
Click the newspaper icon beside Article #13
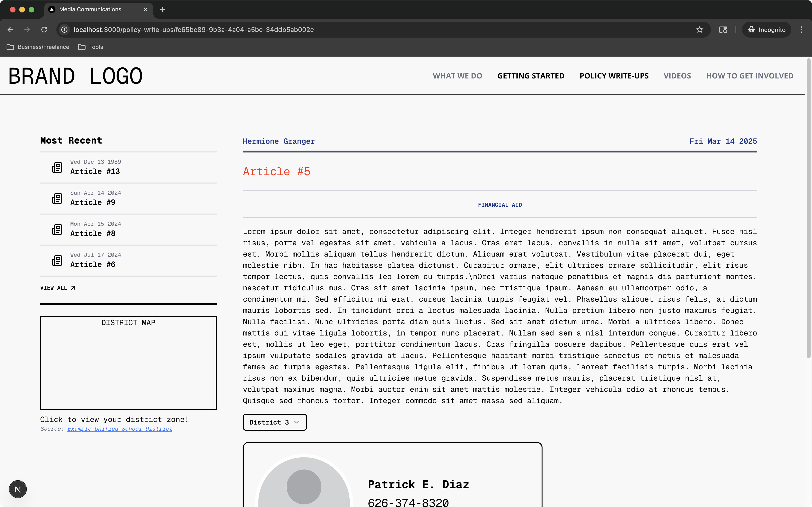[57, 167]
